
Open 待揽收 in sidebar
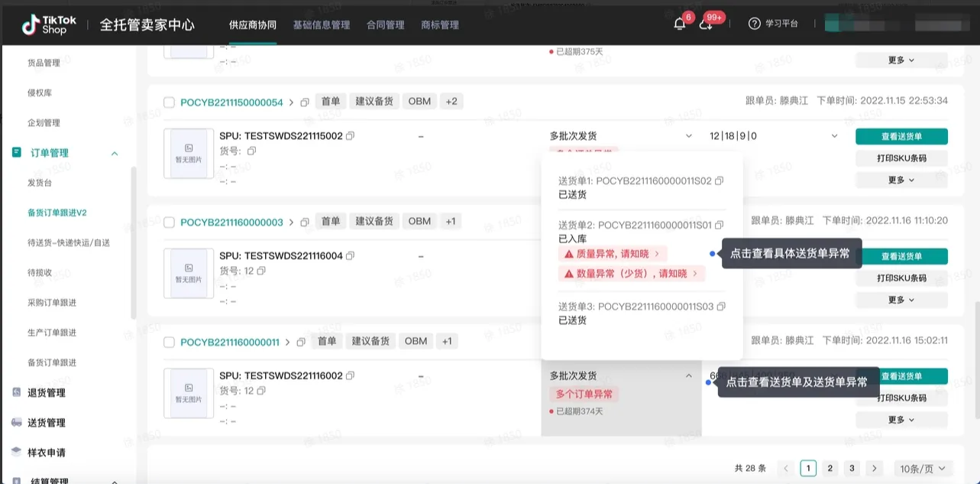(x=40, y=272)
